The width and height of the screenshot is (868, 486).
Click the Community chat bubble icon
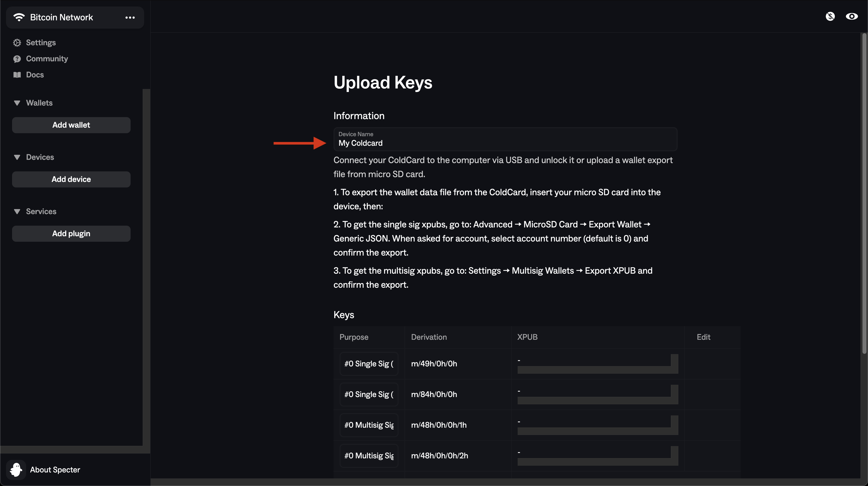17,59
